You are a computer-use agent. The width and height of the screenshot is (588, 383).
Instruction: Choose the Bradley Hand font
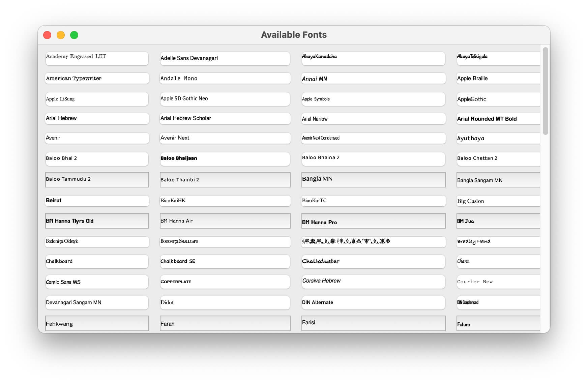click(498, 241)
